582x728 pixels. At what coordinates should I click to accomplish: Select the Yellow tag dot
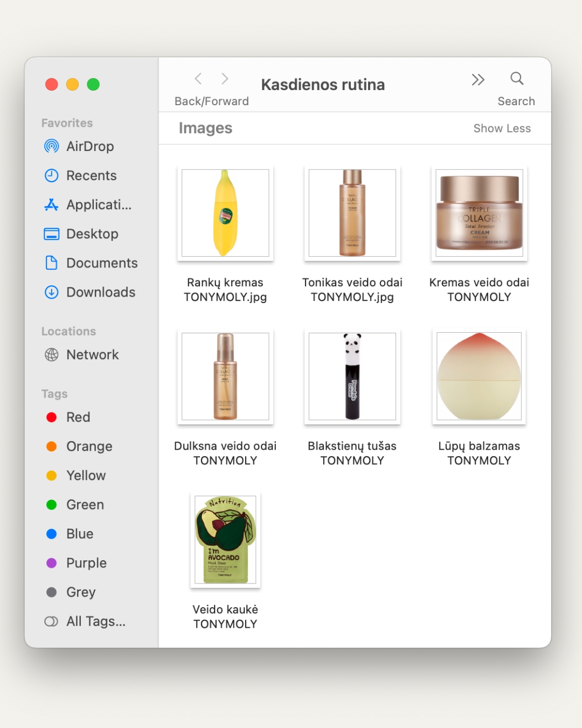point(52,475)
